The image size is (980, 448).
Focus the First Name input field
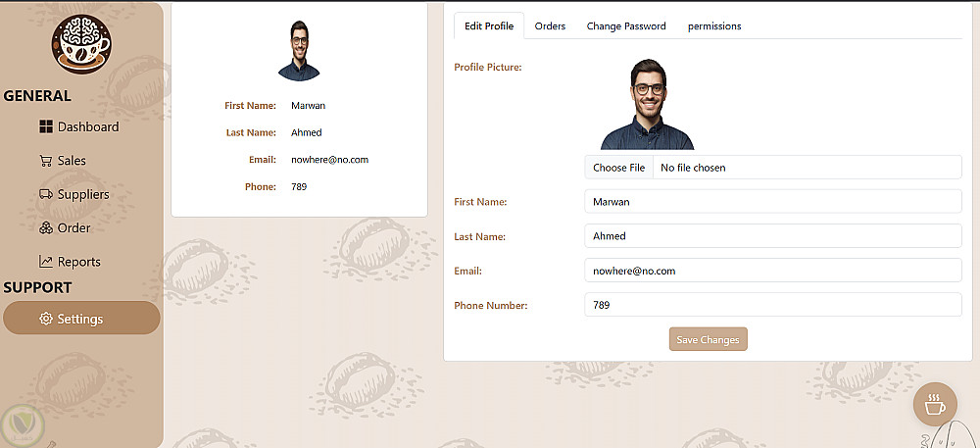coord(773,202)
